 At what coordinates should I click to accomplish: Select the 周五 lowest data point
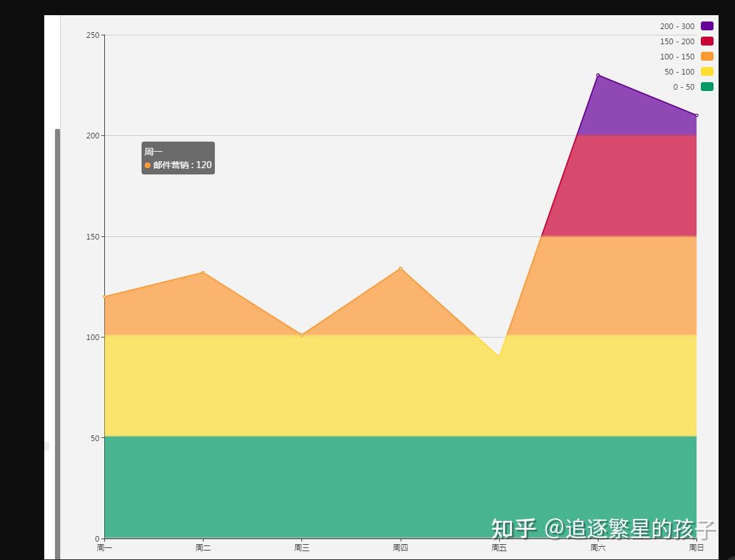click(x=499, y=356)
